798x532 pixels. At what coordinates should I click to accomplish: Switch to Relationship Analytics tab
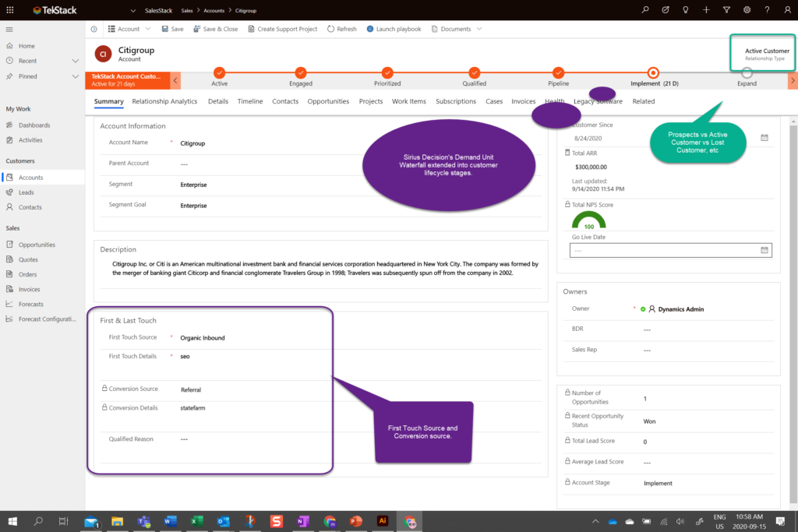point(164,101)
